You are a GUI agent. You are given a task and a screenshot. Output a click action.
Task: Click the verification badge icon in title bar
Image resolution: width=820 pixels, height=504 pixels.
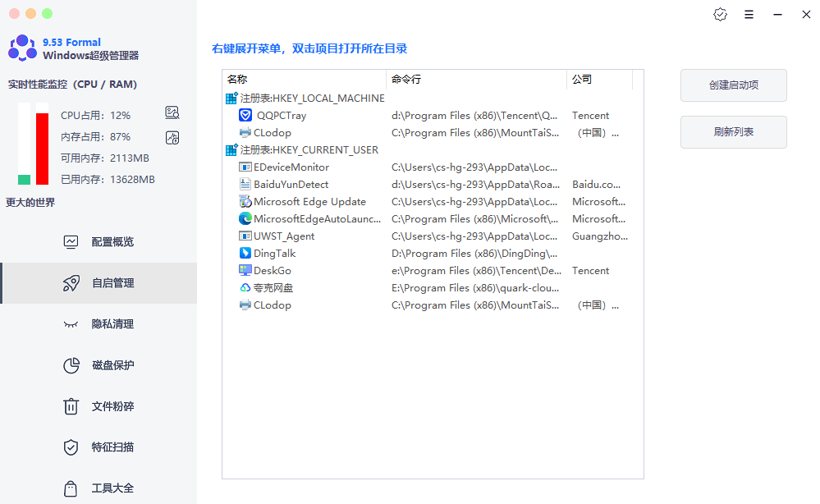coord(720,15)
